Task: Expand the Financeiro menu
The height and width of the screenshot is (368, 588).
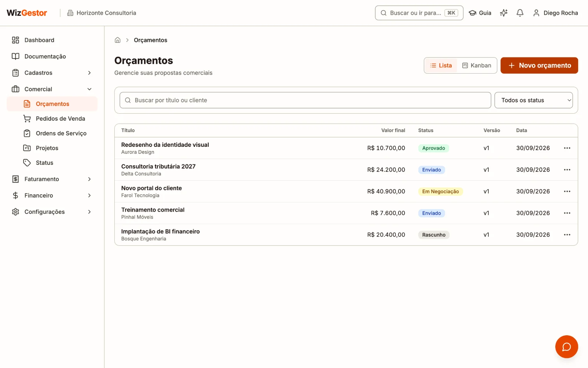Action: [52, 195]
